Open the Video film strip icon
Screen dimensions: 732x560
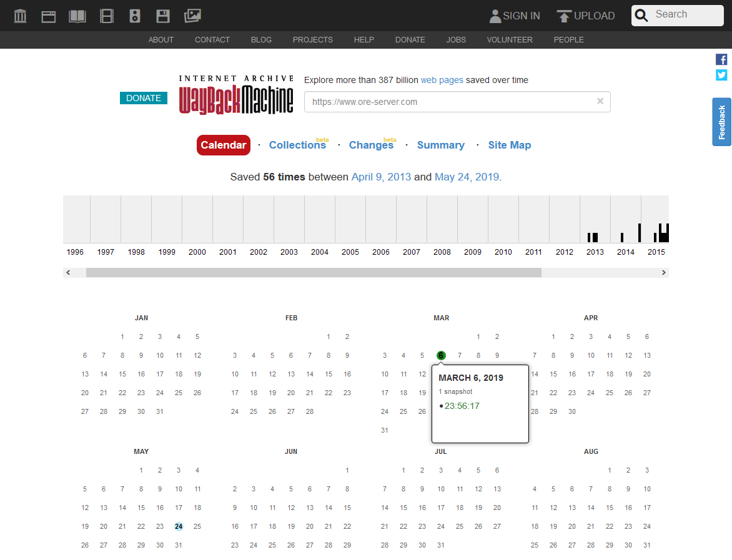click(x=107, y=16)
